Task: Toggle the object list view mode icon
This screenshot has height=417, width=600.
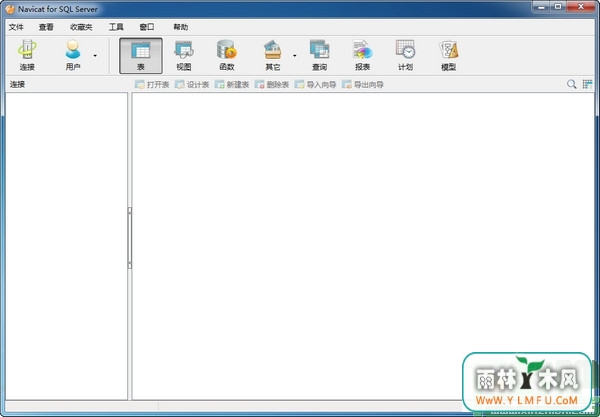Action: click(587, 84)
